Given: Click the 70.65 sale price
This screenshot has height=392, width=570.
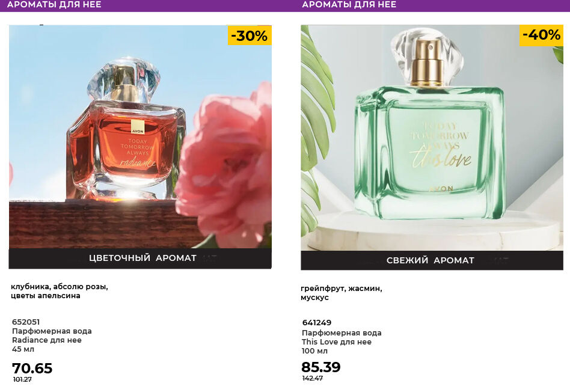Looking at the screenshot, I should point(32,369).
